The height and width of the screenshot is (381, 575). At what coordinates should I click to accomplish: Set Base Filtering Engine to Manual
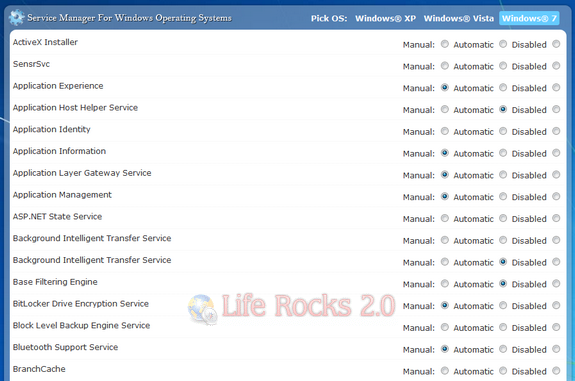coord(445,283)
